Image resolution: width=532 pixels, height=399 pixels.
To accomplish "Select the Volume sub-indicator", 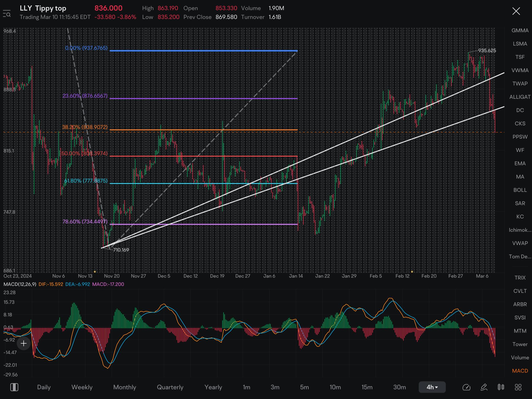I will coord(520,358).
